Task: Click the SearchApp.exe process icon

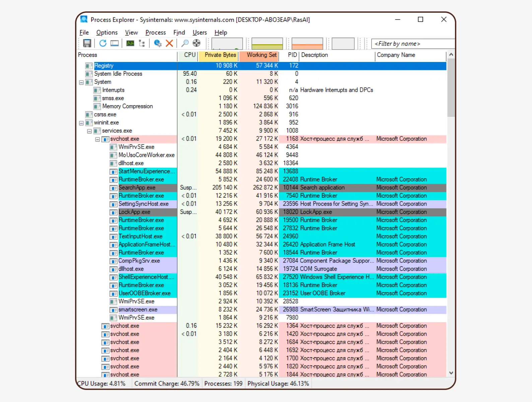Action: click(x=114, y=188)
